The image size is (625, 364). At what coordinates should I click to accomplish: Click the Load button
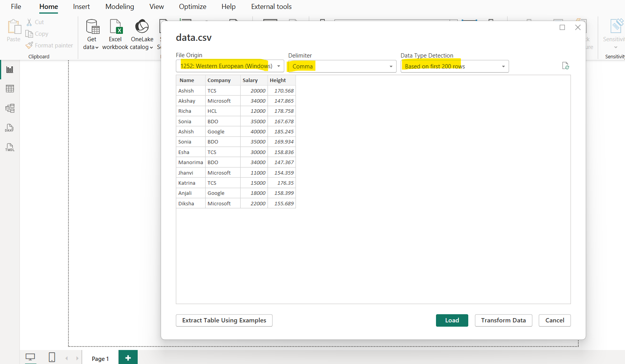pyautogui.click(x=452, y=320)
